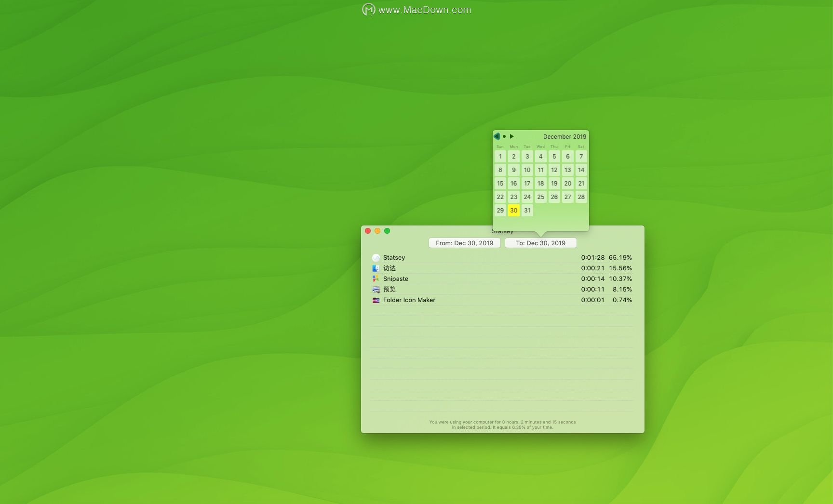Screen dimensions: 833x504
Task: Open the To: Dec 30, 2019 date picker
Action: pos(541,243)
